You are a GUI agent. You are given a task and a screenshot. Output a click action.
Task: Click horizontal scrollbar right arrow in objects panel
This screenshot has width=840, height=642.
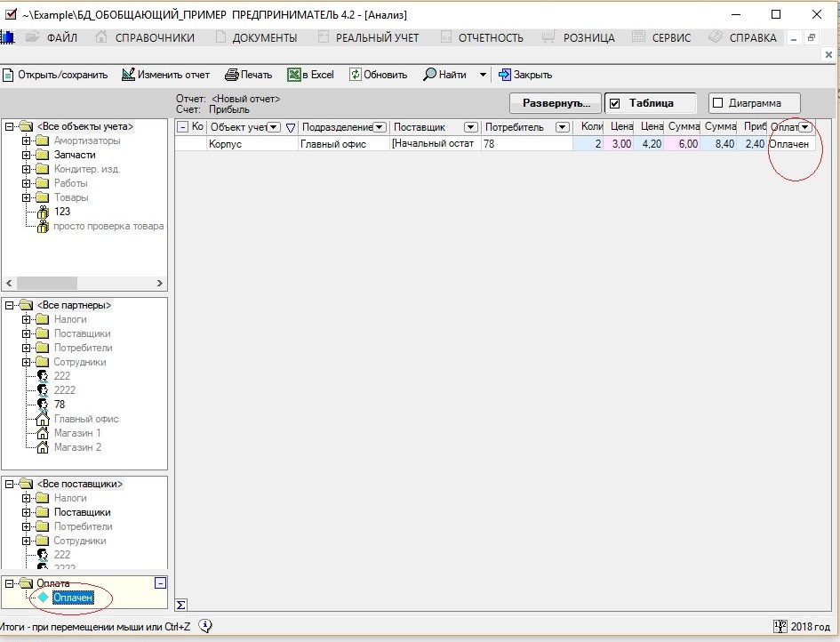[160, 283]
